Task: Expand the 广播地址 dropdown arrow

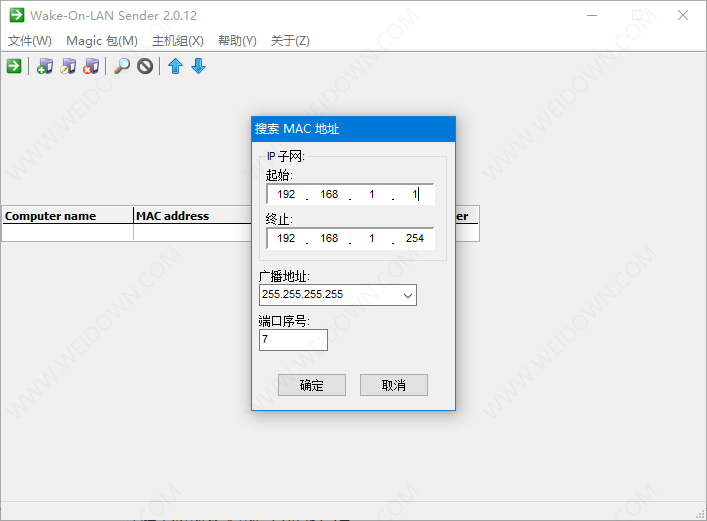Action: click(408, 295)
